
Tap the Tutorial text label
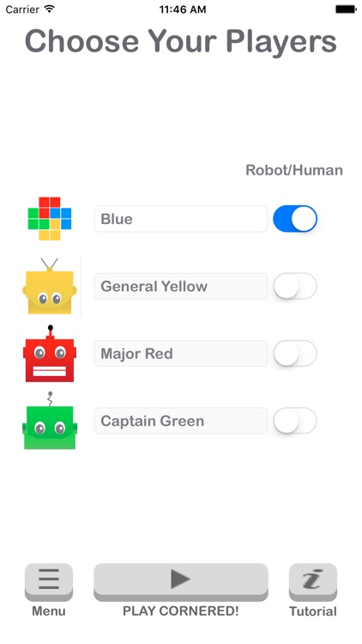coord(313,611)
